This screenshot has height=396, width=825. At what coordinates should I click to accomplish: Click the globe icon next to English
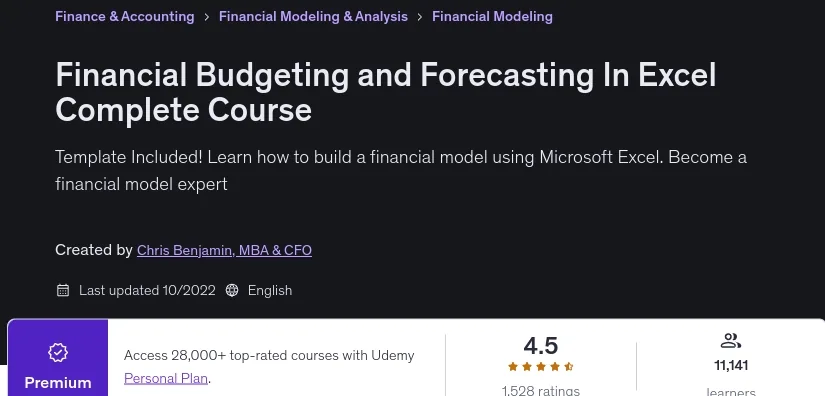232,290
